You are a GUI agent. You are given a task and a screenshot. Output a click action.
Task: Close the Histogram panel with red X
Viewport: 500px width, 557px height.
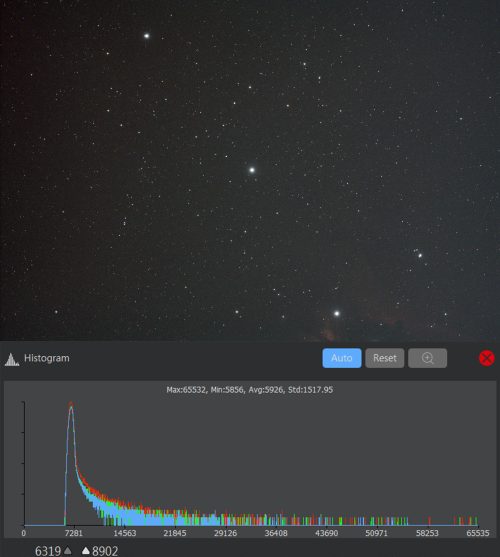(487, 358)
